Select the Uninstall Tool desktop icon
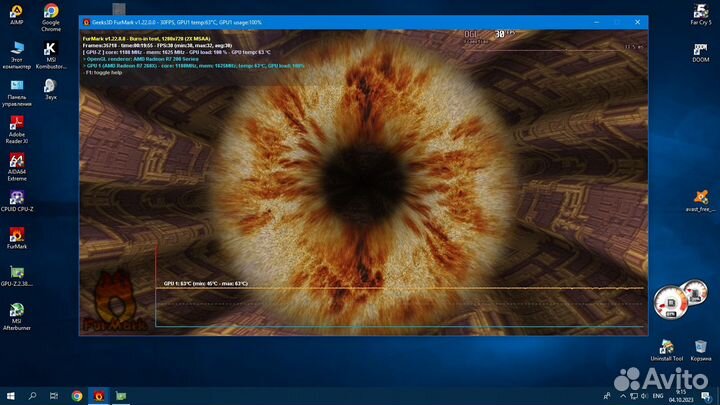Image resolution: width=720 pixels, height=405 pixels. (667, 350)
